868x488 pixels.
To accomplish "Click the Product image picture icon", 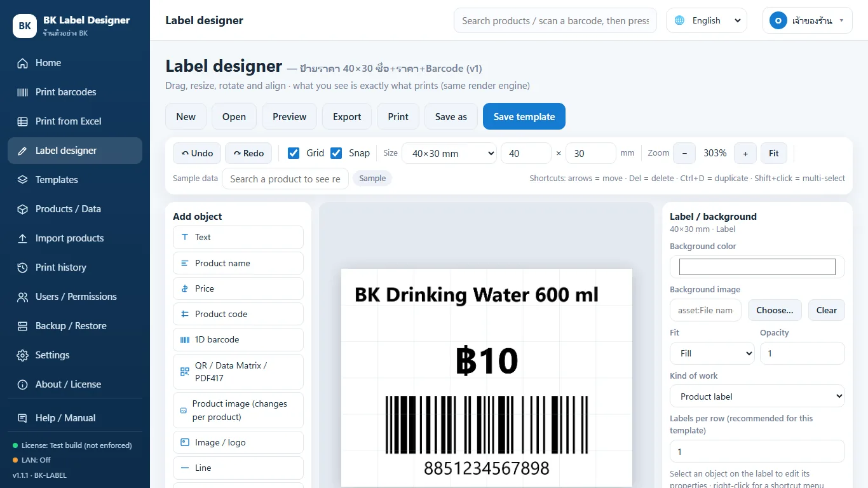I will click(x=184, y=410).
